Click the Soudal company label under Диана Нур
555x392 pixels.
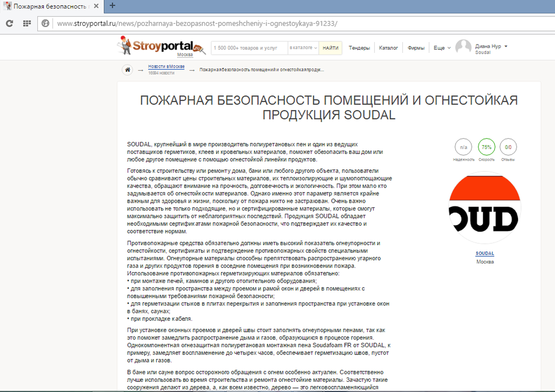pyautogui.click(x=483, y=52)
